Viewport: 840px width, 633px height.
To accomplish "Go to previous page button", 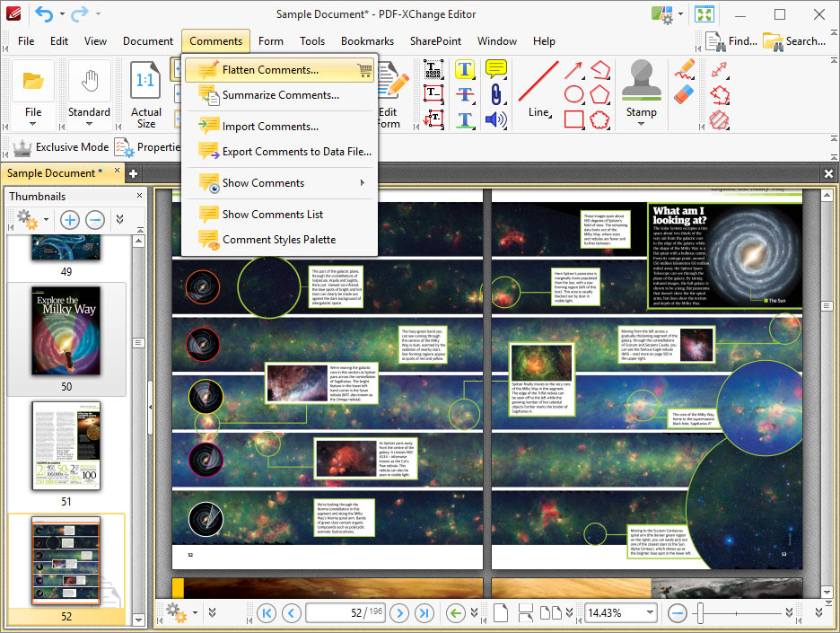I will pos(292,612).
